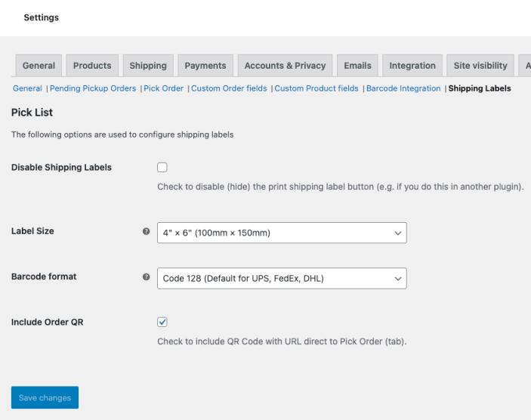Open the Accounts & Privacy tab
The image size is (531, 420).
tap(285, 66)
